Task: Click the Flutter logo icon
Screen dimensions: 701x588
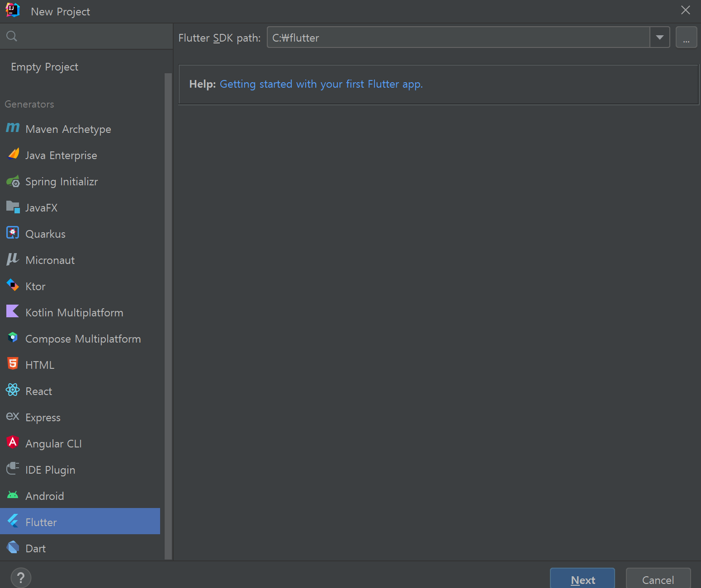Action: tap(13, 521)
